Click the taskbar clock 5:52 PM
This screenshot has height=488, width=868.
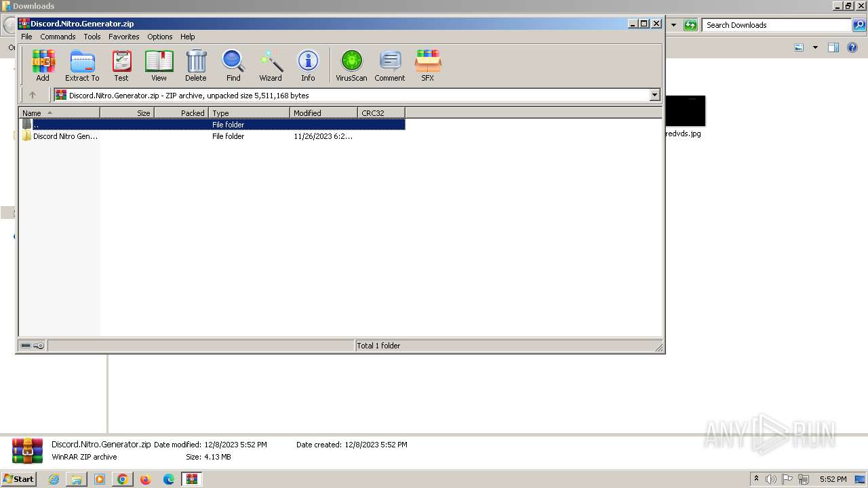click(x=833, y=479)
